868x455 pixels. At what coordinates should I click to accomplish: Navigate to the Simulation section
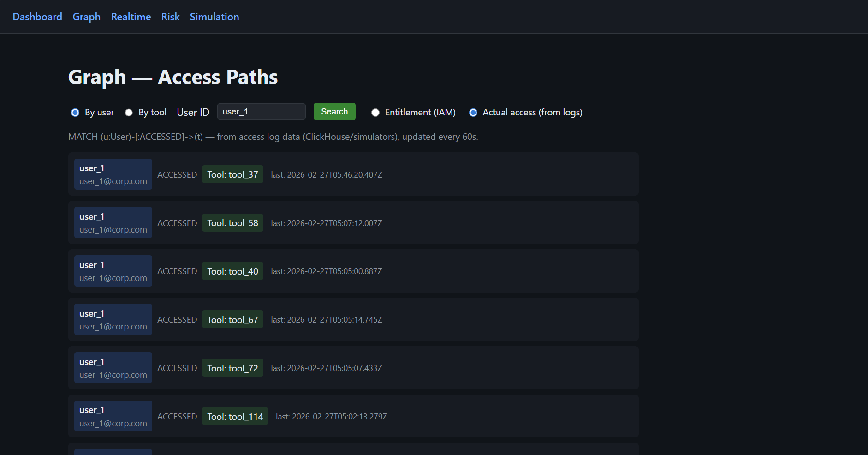pos(214,17)
